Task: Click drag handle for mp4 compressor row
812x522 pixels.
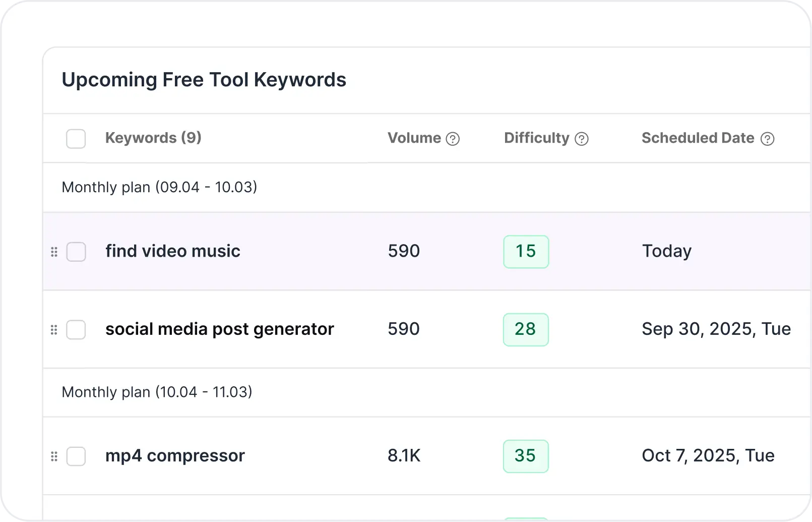Action: coord(54,456)
